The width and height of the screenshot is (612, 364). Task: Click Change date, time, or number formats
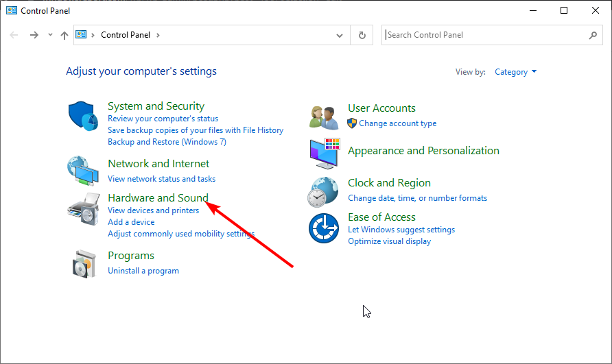[418, 198]
